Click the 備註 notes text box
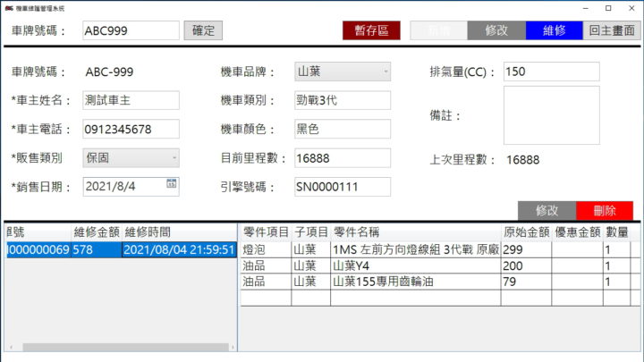This screenshot has width=644, height=362. click(x=551, y=115)
